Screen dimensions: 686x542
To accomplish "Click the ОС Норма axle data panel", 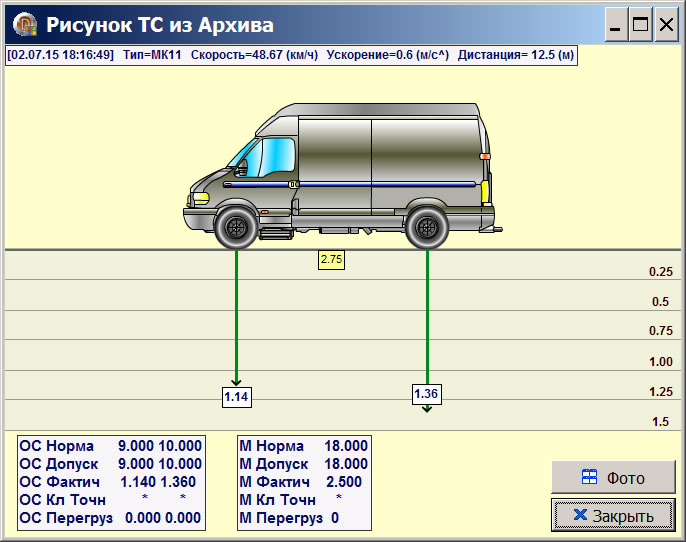I will (x=111, y=482).
